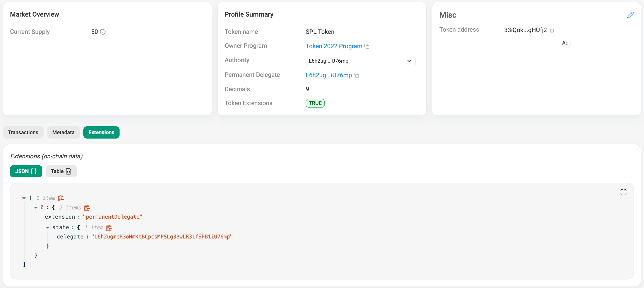Screen dimensions: 644x288
Task: Copy the token address in Misc
Action: [551, 30]
